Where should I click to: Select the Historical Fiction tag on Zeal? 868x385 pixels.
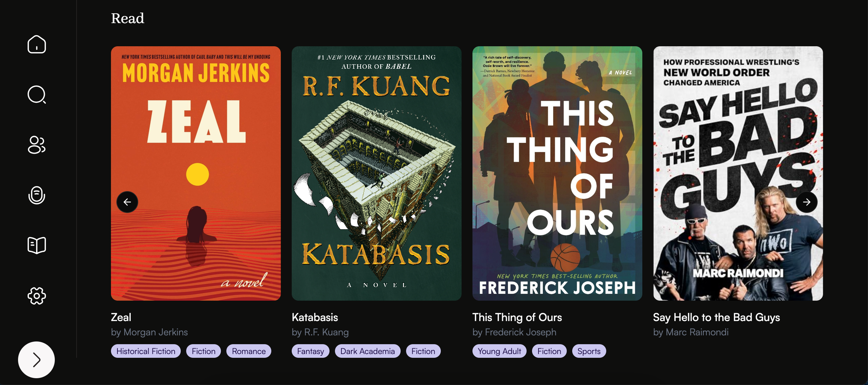[146, 351]
